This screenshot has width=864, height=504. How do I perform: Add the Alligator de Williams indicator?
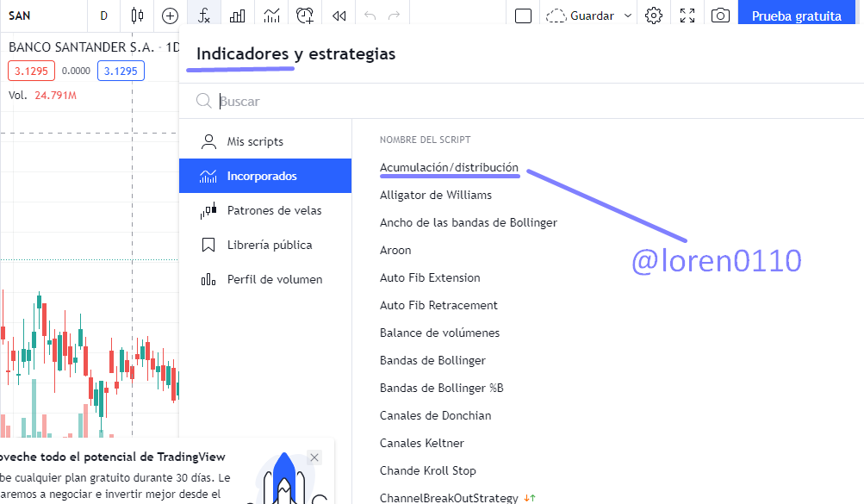click(436, 195)
